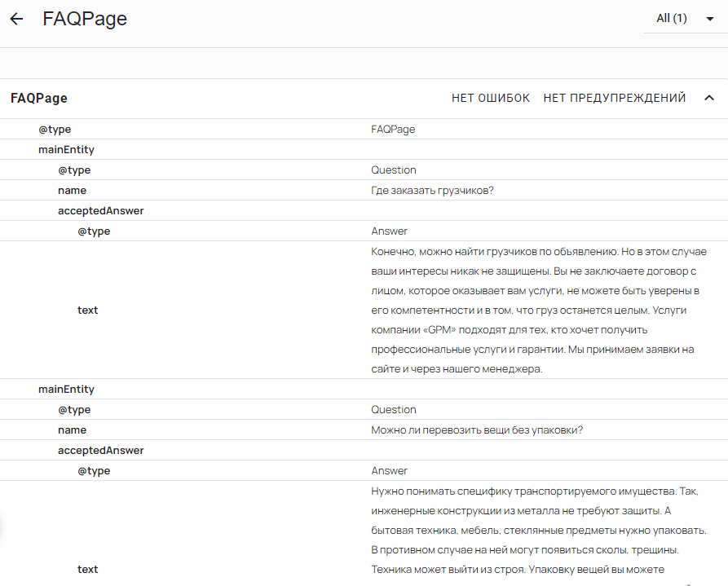The image size is (728, 586).
Task: Click the back arrow icon
Action: pyautogui.click(x=16, y=19)
